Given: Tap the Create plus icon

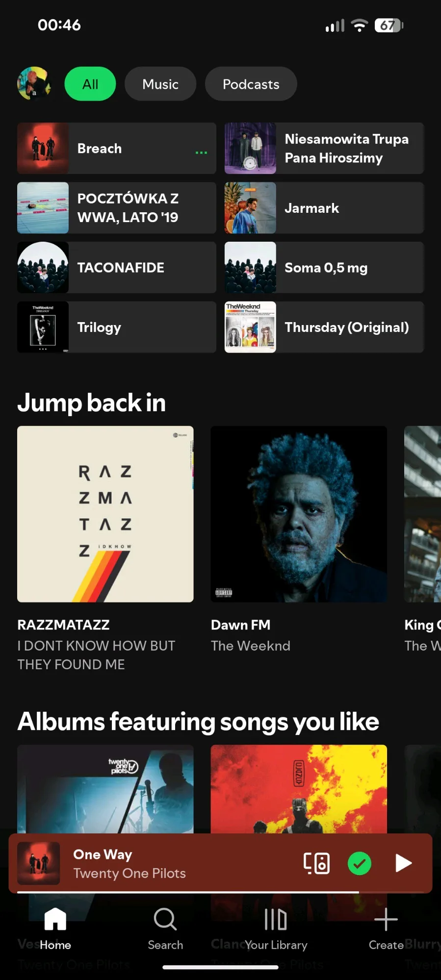Looking at the screenshot, I should click(386, 919).
